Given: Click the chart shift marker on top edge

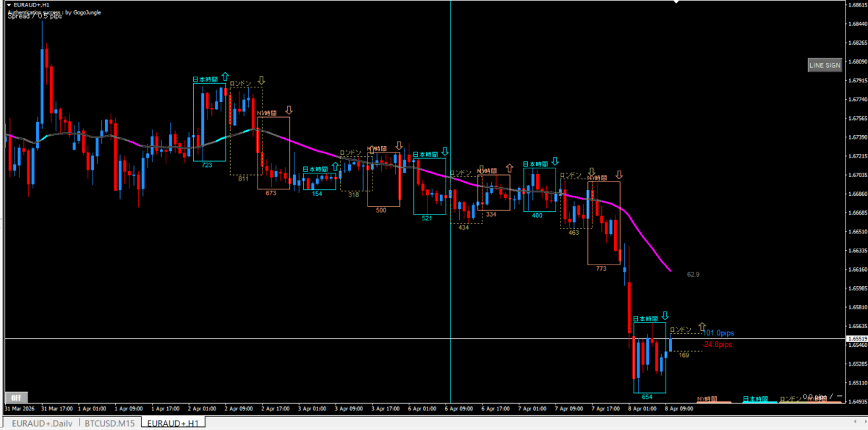Looking at the screenshot, I should pyautogui.click(x=676, y=2).
